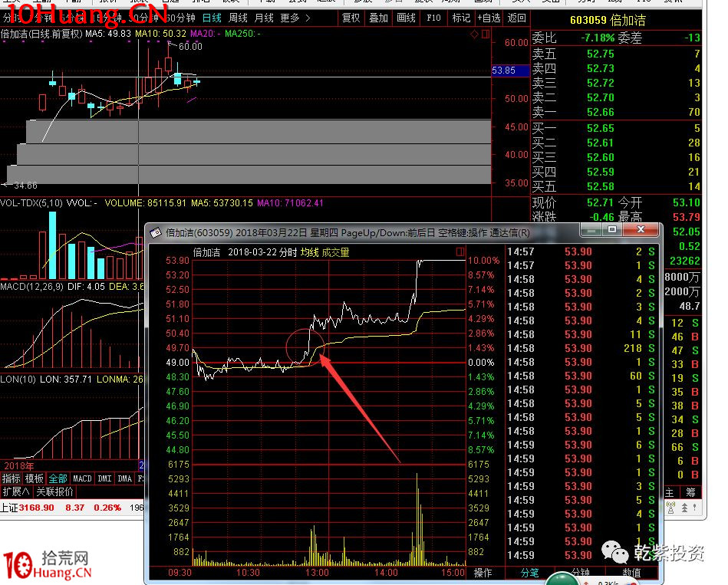The height and width of the screenshot is (585, 728).
Task: Open the 关联报价 related quotes tab
Action: 54,491
